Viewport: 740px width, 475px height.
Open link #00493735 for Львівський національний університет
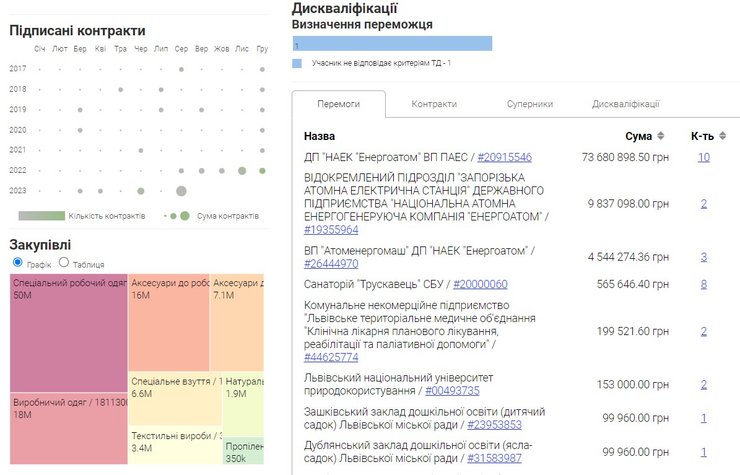(x=452, y=391)
